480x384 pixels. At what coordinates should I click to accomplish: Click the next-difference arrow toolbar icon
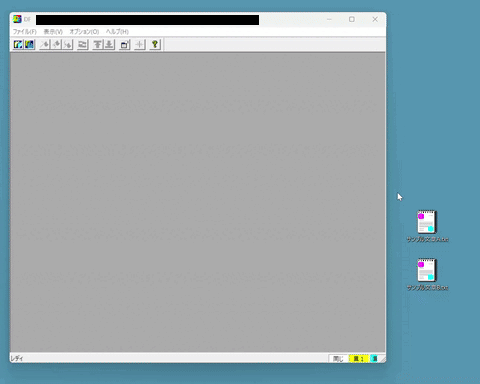44,44
